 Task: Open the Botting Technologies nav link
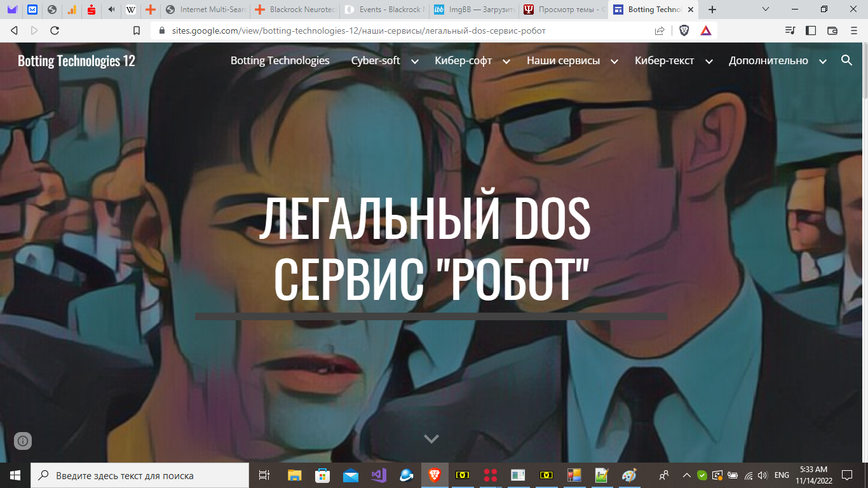280,60
